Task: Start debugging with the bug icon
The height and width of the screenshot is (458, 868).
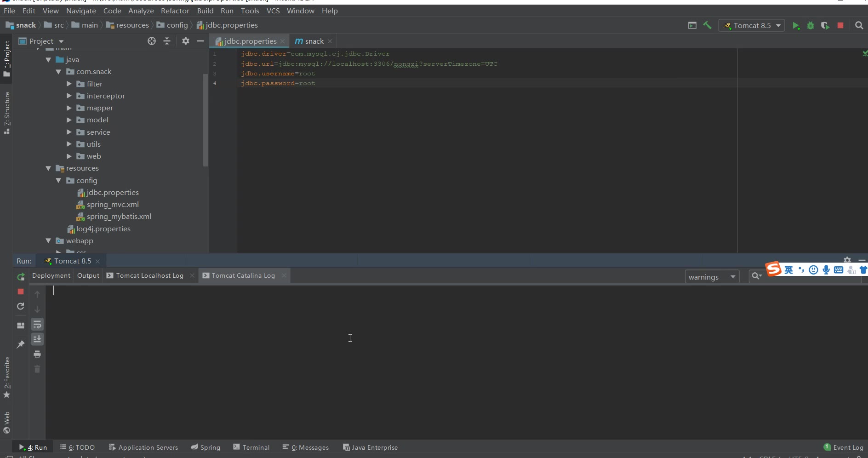Action: point(811,26)
